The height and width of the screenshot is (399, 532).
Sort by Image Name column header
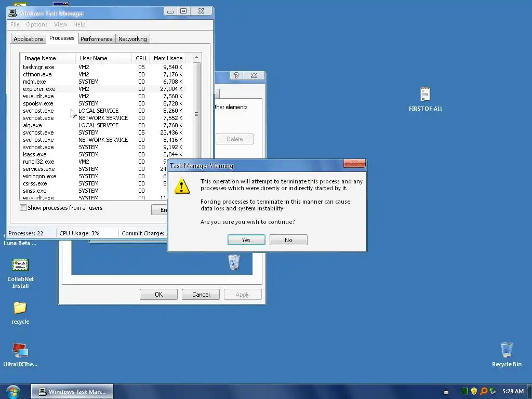[48, 58]
